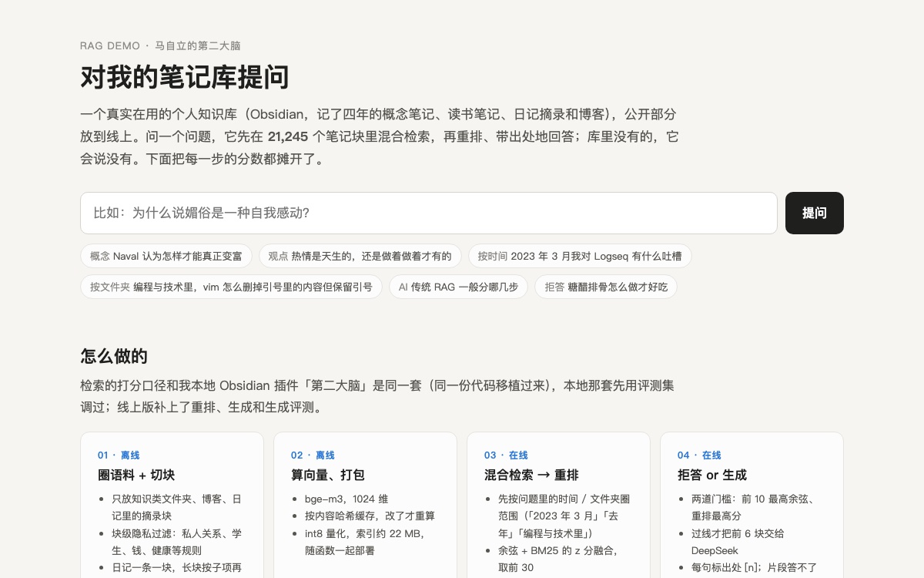Click the 怎么做的 section heading

(x=114, y=356)
